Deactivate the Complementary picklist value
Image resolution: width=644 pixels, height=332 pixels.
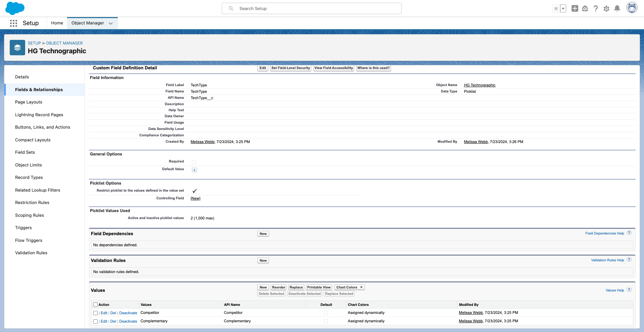coord(128,321)
